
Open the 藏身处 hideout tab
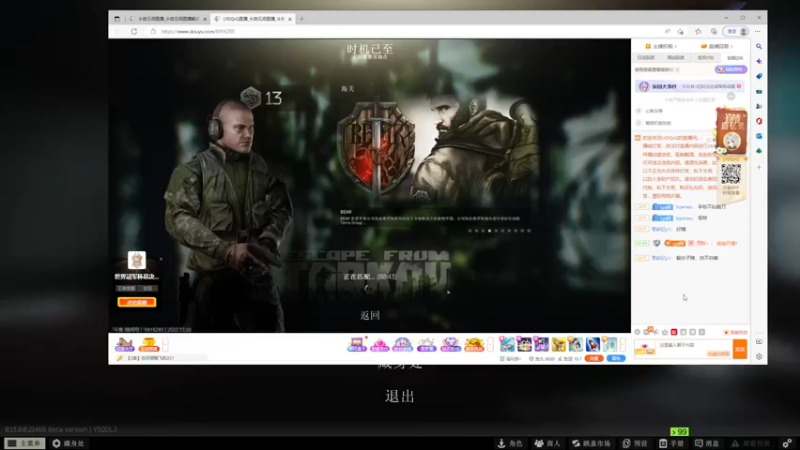tap(68, 443)
